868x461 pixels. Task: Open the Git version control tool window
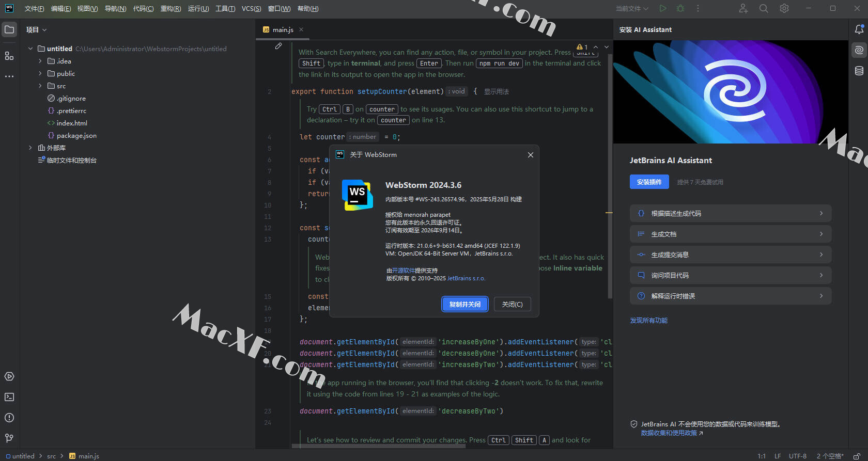pos(9,438)
